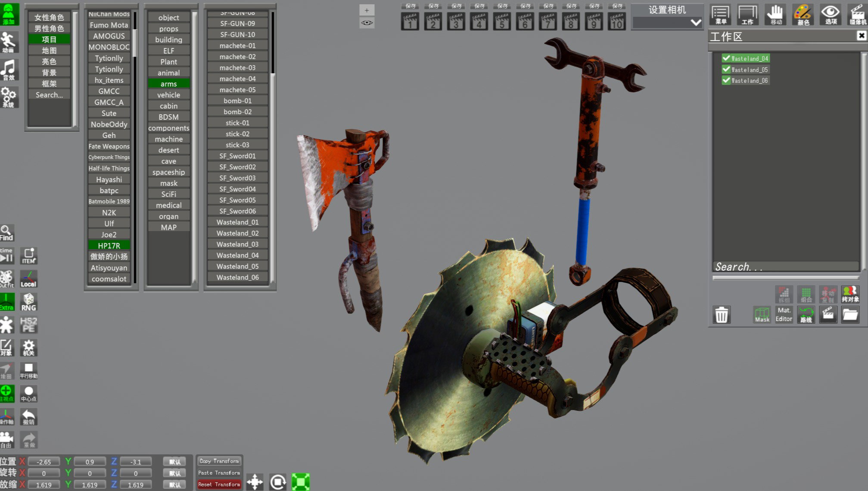Toggle the green Extra icon
This screenshot has height=491, width=868.
(7, 302)
